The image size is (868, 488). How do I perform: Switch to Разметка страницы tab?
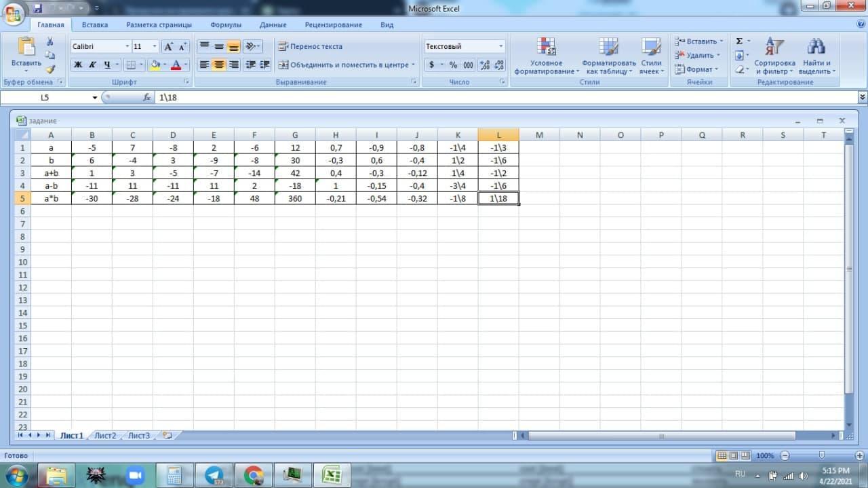[x=159, y=25]
